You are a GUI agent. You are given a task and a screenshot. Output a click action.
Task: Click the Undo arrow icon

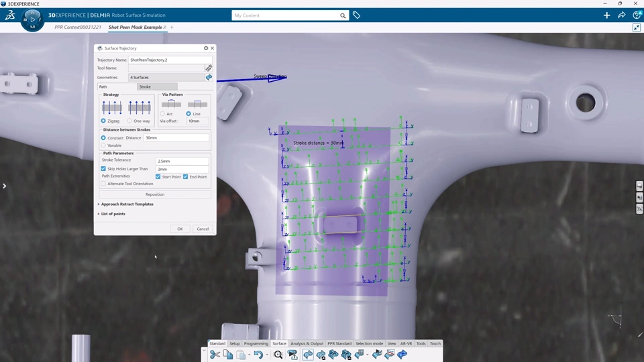coord(258,354)
